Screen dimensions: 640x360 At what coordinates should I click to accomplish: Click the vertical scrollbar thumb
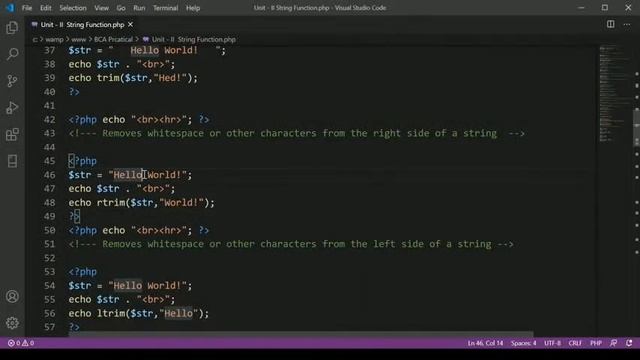[x=637, y=127]
